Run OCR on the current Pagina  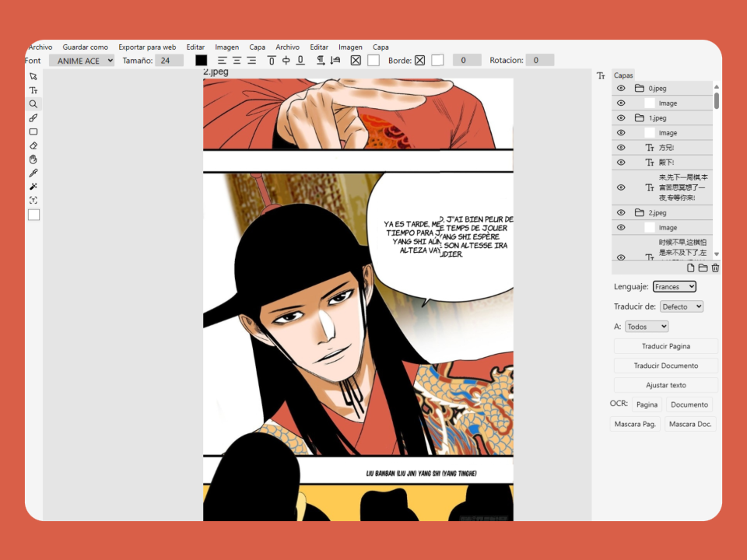(x=647, y=404)
